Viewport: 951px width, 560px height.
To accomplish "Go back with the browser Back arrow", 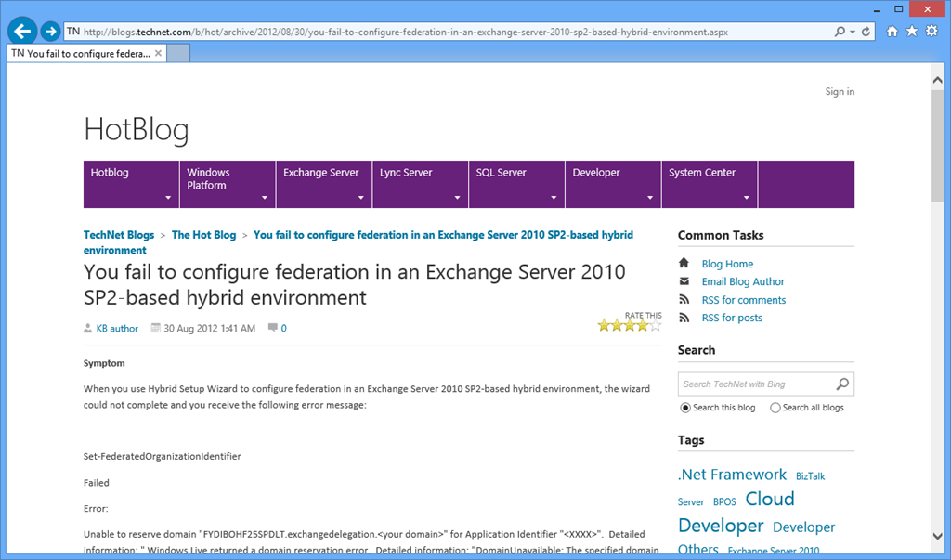I will (x=22, y=31).
